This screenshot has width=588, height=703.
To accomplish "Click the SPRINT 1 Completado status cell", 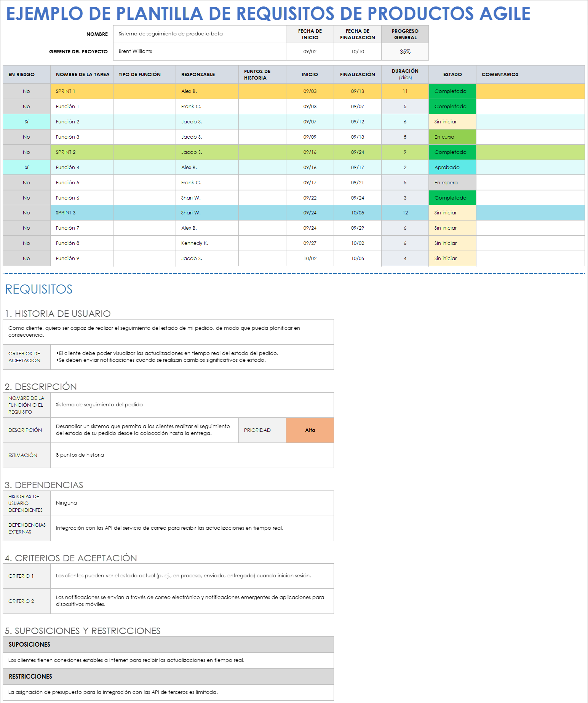I will 452,91.
